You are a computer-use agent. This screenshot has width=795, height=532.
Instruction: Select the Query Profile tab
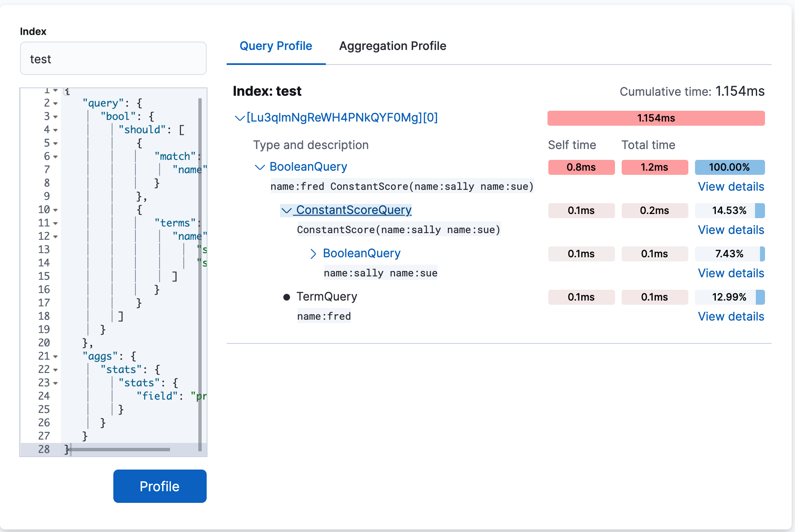tap(275, 46)
